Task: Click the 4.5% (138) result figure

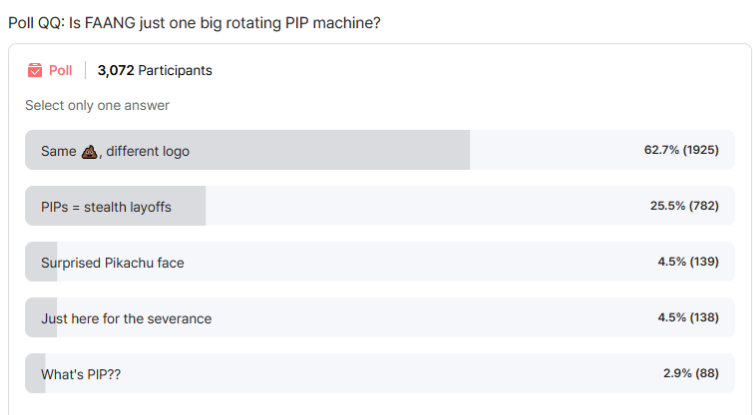Action: click(688, 317)
